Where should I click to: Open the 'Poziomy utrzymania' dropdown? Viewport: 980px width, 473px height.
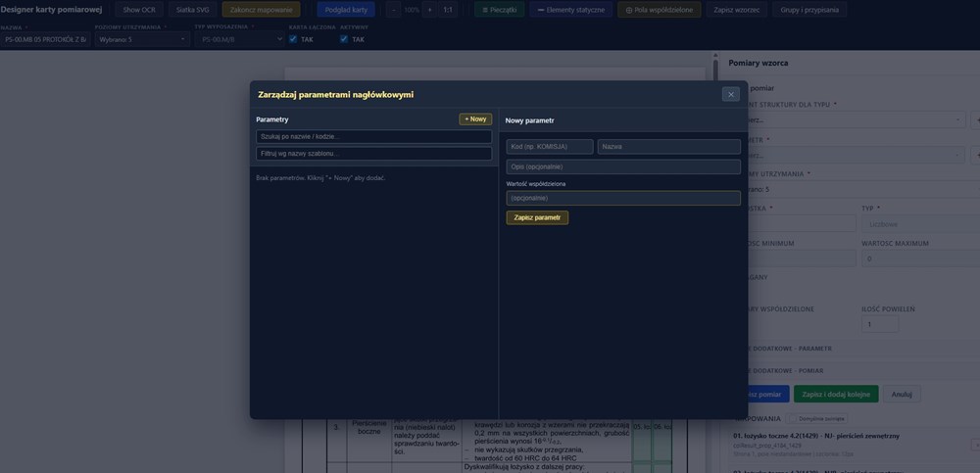pos(144,39)
